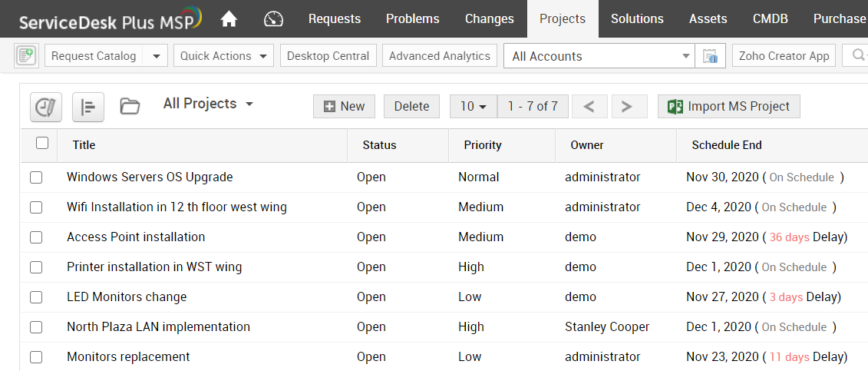Open the Gantt chart view icon

pyautogui.click(x=88, y=107)
